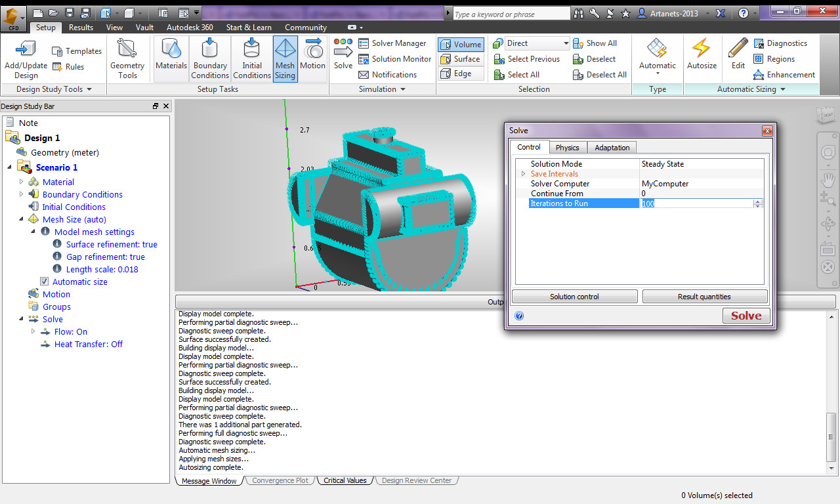
Task: Click the Iterations to Run field
Action: (696, 203)
